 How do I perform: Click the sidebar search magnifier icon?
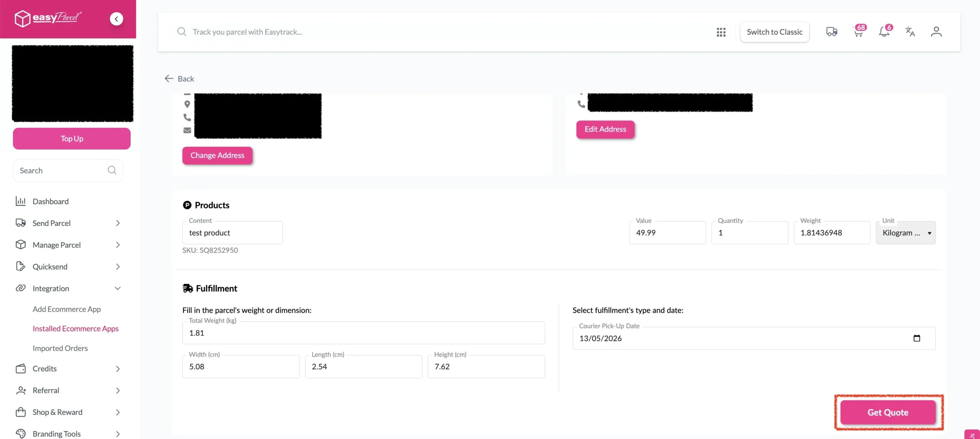tap(112, 170)
